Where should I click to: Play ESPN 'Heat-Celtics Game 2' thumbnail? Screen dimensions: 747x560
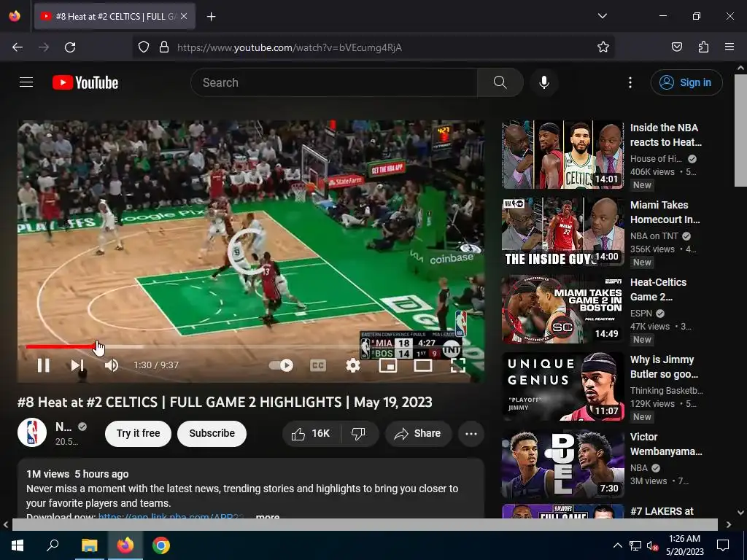(x=562, y=309)
